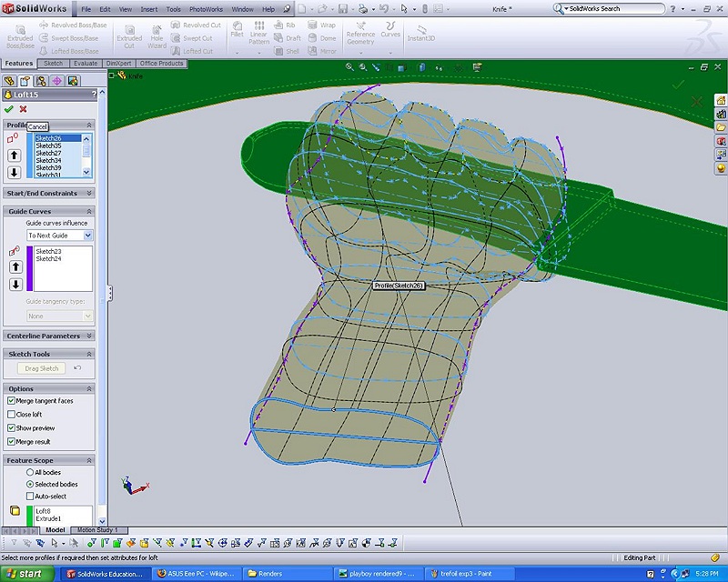The image size is (728, 582).
Task: Open Guide curves influence dropdown
Action: click(x=88, y=236)
